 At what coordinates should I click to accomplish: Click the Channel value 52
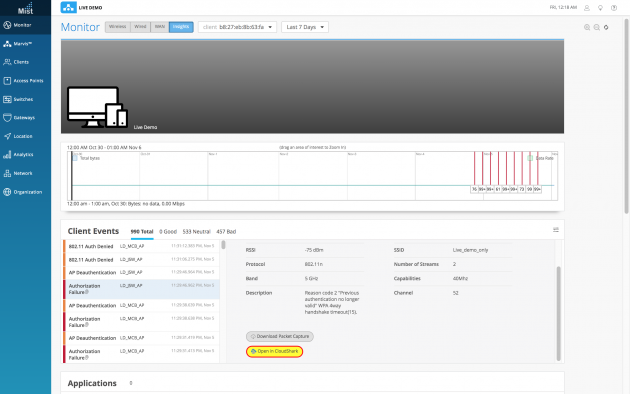455,293
